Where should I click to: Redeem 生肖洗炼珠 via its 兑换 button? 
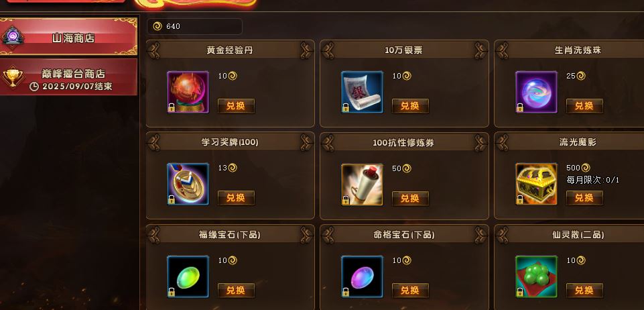(584, 106)
